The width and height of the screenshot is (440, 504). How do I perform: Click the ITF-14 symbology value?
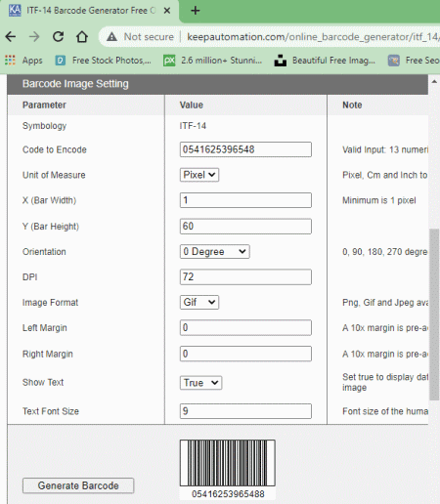tap(193, 126)
